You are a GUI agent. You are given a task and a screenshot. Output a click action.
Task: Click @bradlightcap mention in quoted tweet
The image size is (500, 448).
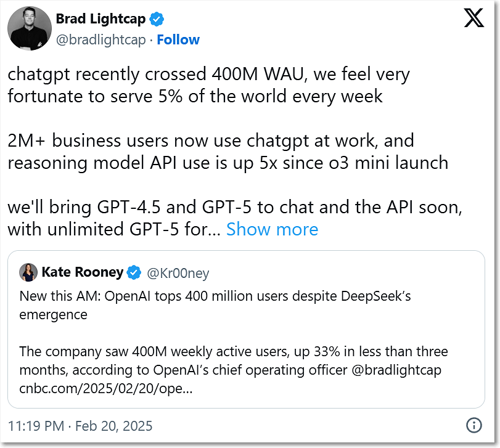(396, 370)
